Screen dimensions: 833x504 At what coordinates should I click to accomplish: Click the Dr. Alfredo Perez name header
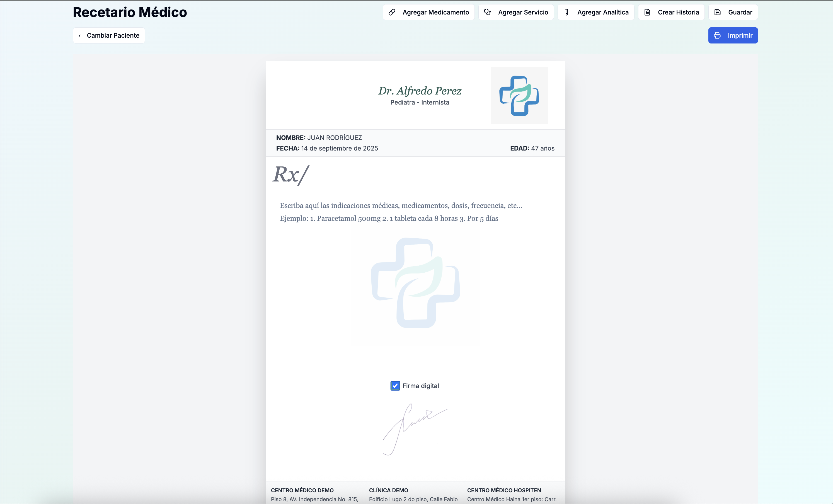click(x=420, y=91)
